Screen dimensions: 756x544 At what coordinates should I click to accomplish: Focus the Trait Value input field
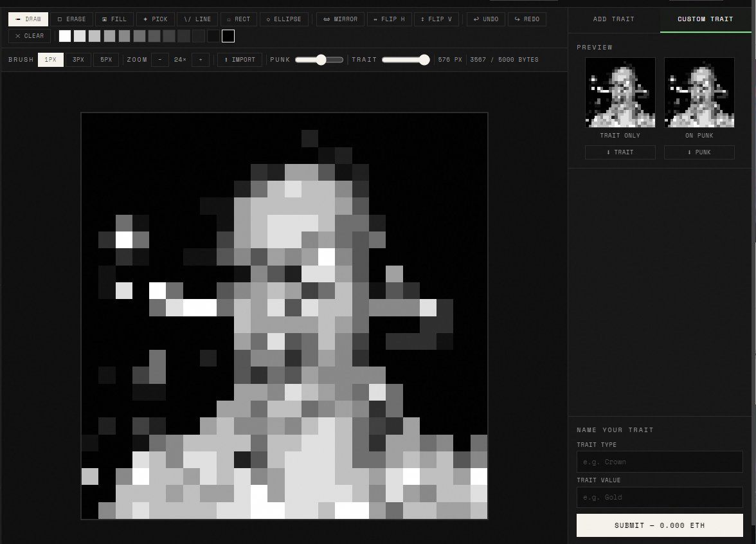tap(660, 497)
